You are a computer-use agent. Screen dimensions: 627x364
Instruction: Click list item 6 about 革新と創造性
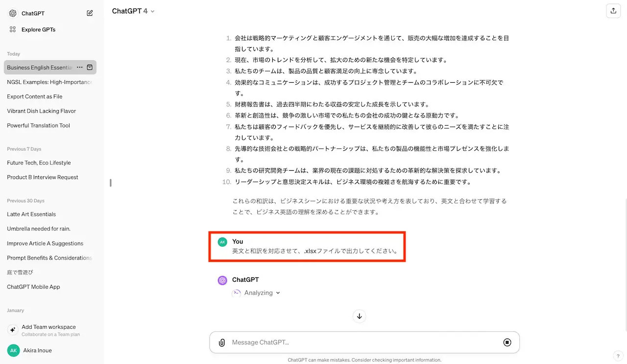(347, 115)
